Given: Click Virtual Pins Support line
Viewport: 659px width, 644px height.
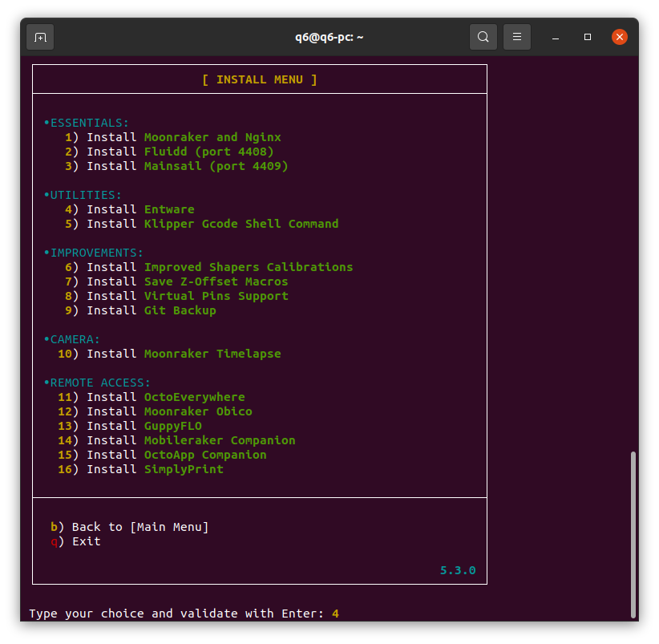Looking at the screenshot, I should (176, 296).
